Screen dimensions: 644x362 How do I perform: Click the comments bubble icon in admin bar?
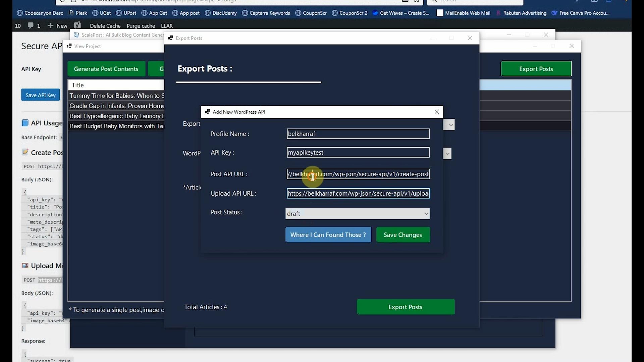tap(31, 25)
